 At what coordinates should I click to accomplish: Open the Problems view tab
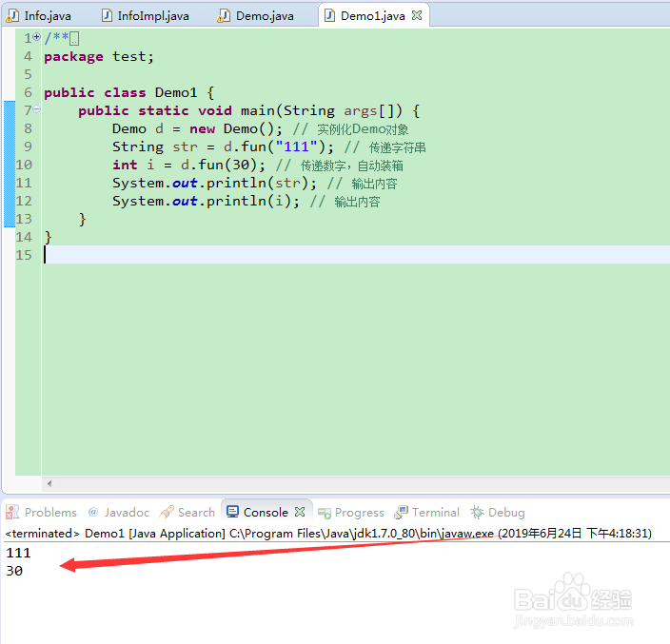42,512
